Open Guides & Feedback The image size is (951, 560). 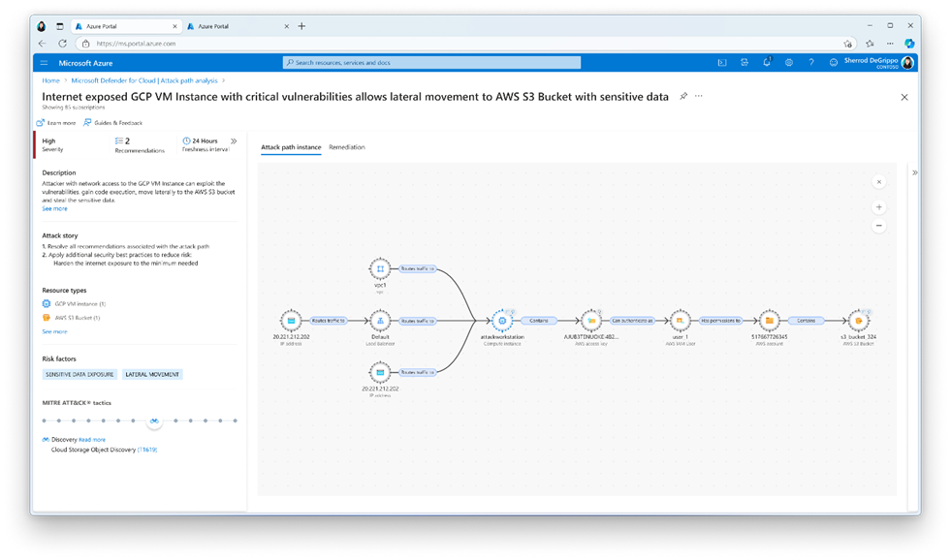(x=112, y=122)
